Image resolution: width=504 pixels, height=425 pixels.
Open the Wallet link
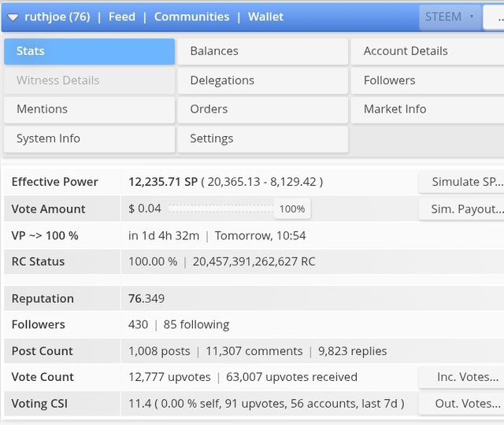point(265,17)
